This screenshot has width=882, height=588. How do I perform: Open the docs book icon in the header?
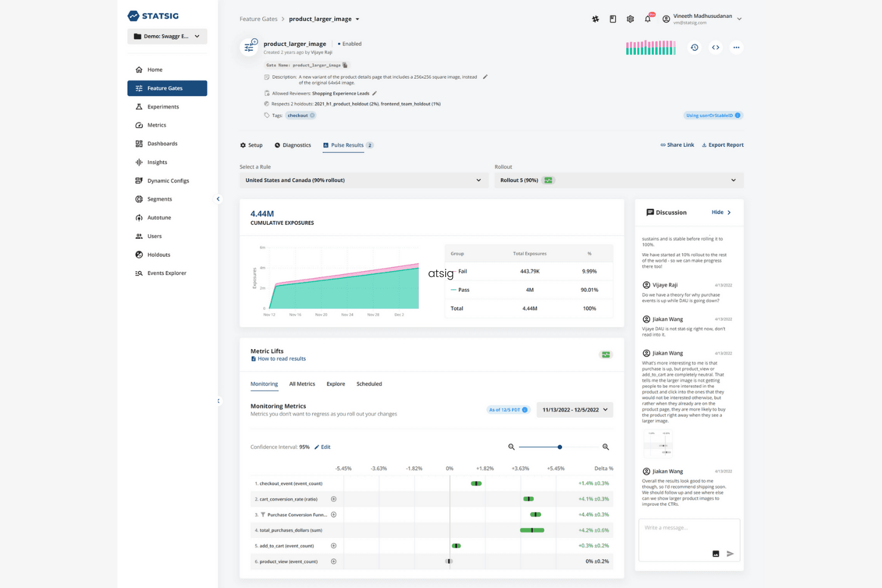[613, 19]
